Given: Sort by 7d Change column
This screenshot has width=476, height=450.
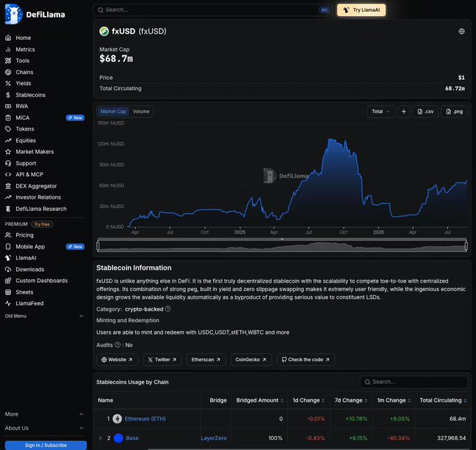Looking at the screenshot, I should (351, 400).
